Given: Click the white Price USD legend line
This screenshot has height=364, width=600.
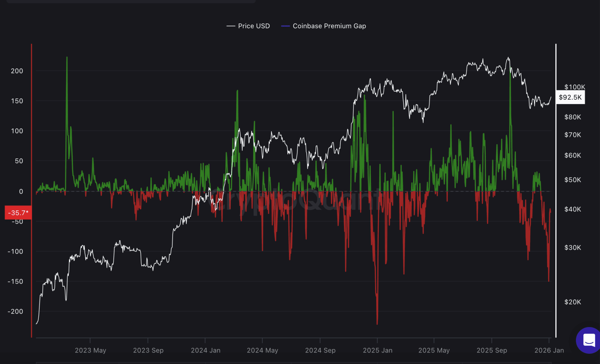Looking at the screenshot, I should (231, 26).
